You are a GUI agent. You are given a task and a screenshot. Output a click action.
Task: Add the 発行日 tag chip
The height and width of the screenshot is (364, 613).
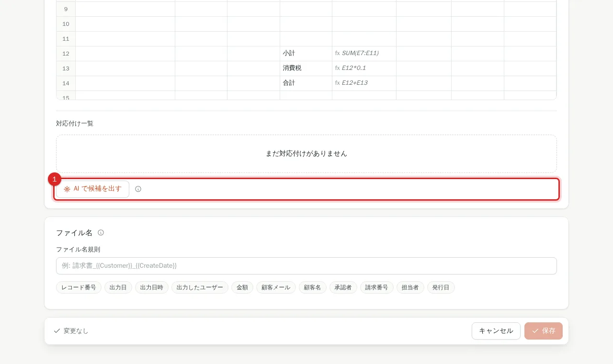point(441,287)
